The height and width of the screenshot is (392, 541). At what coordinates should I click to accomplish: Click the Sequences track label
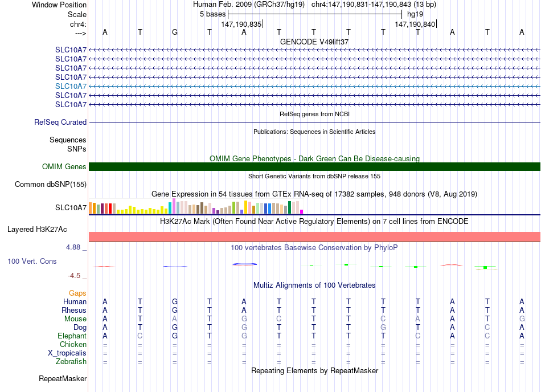(68, 140)
